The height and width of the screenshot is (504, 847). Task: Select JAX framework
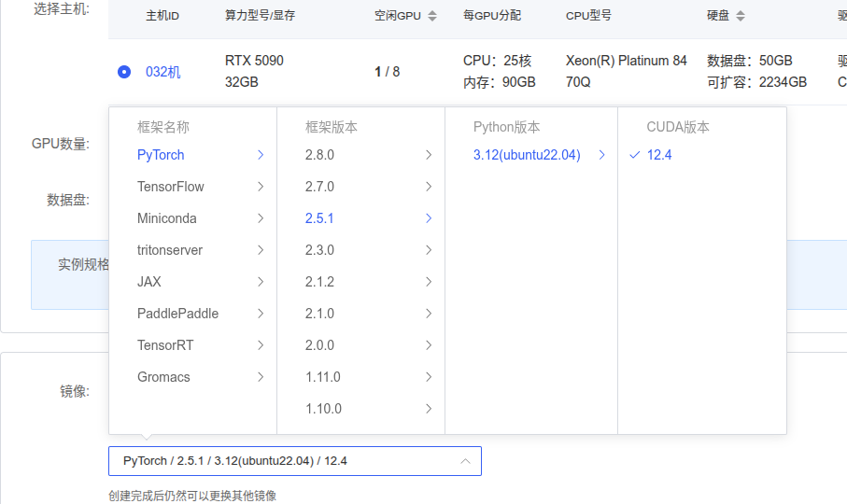[x=149, y=282]
